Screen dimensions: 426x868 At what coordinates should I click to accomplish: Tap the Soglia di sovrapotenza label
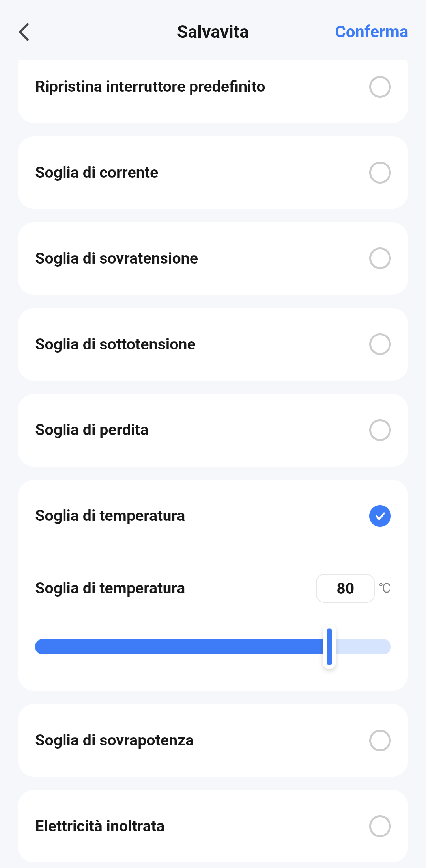[x=114, y=740]
